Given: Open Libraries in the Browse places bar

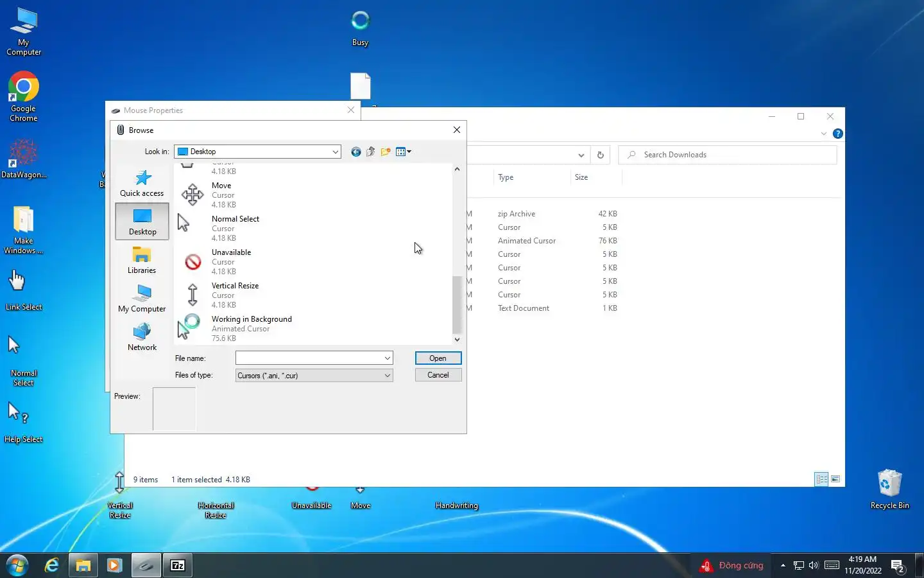Looking at the screenshot, I should pyautogui.click(x=142, y=259).
